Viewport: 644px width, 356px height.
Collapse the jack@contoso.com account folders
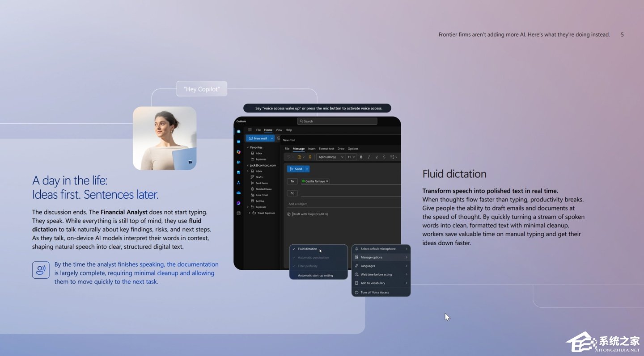248,165
